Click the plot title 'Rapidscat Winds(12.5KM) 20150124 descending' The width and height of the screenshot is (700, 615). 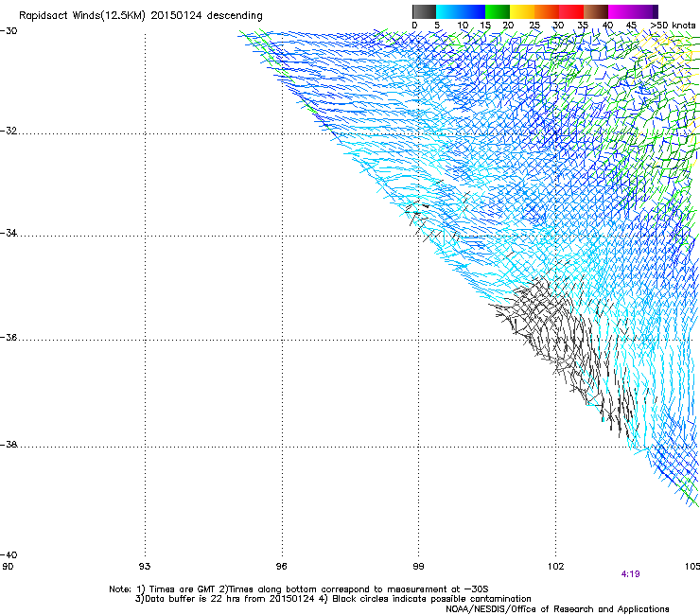point(141,16)
